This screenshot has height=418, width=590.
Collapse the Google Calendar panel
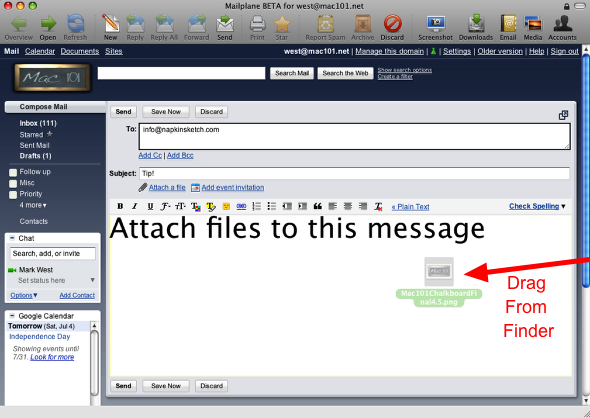12,316
